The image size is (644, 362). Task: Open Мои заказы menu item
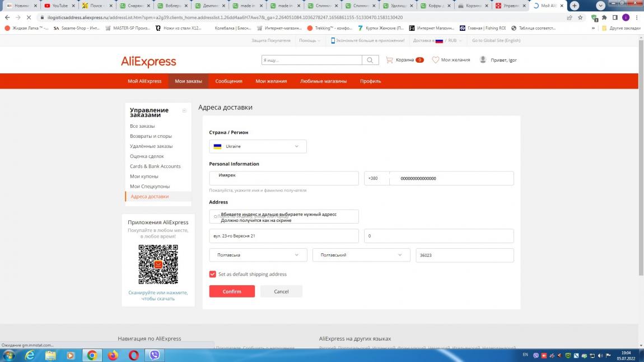[x=188, y=81]
